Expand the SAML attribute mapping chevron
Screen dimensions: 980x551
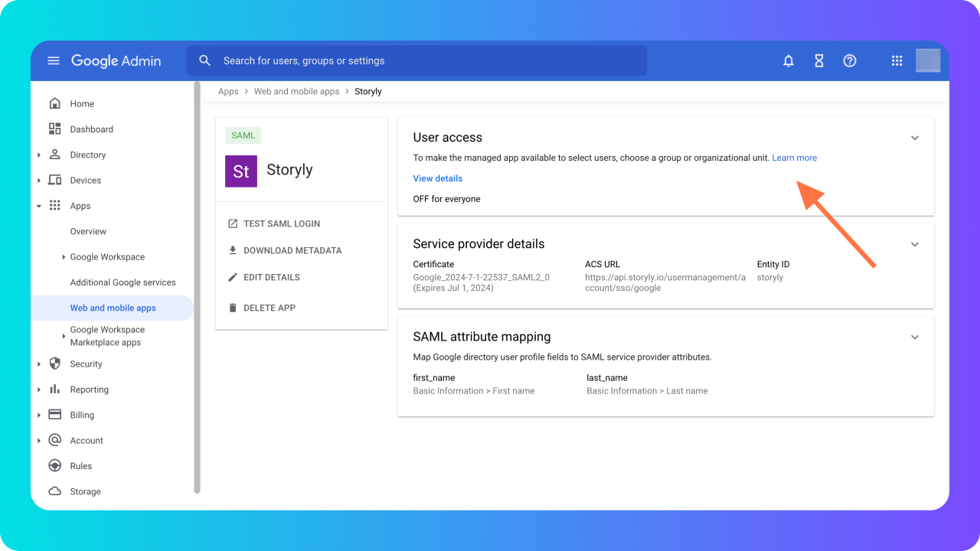coord(914,337)
